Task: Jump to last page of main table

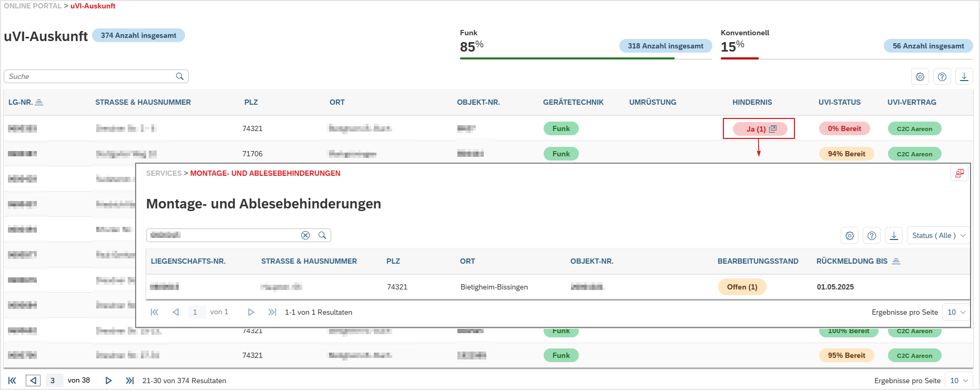Action: [x=129, y=381]
